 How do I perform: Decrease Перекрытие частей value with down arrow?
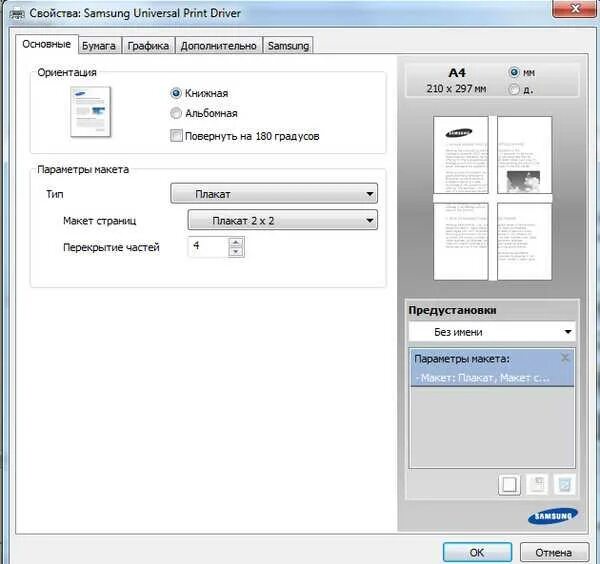click(236, 251)
